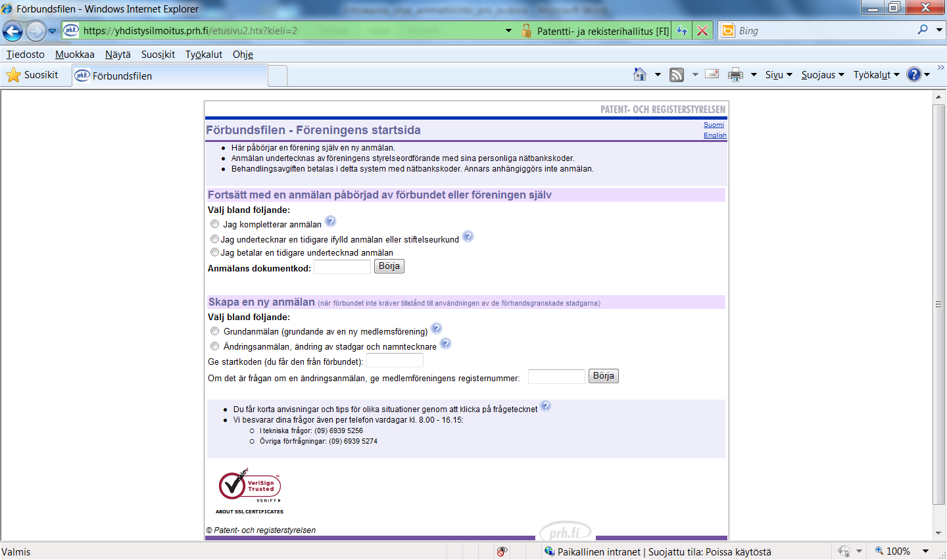Click help icon next to Grundanmälan
The height and width of the screenshot is (560, 947).
pos(437,329)
